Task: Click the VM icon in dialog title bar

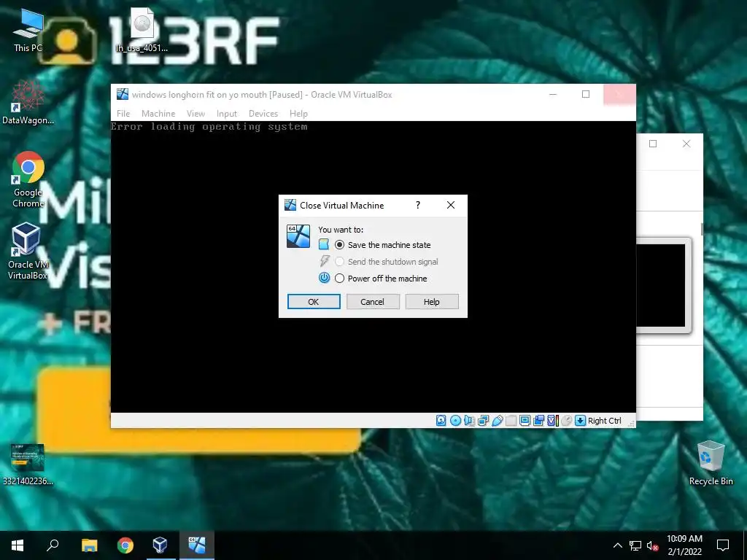Action: [x=290, y=205]
